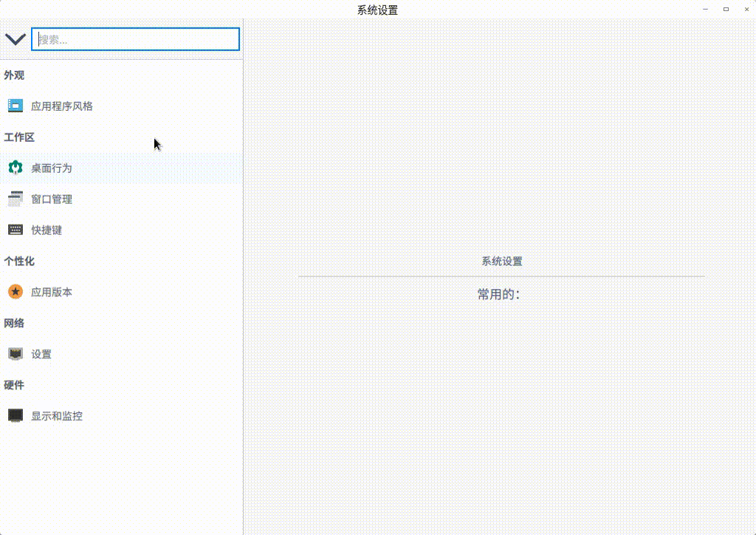756x535 pixels.
Task: Click the orange star icon for 应用版本
Action: tap(15, 291)
